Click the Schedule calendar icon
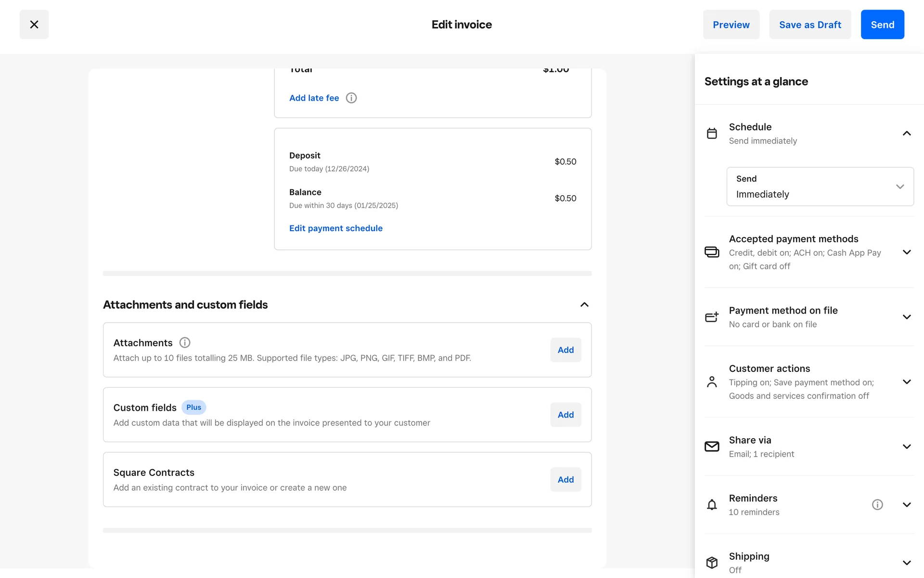The image size is (924, 578). pyautogui.click(x=712, y=133)
